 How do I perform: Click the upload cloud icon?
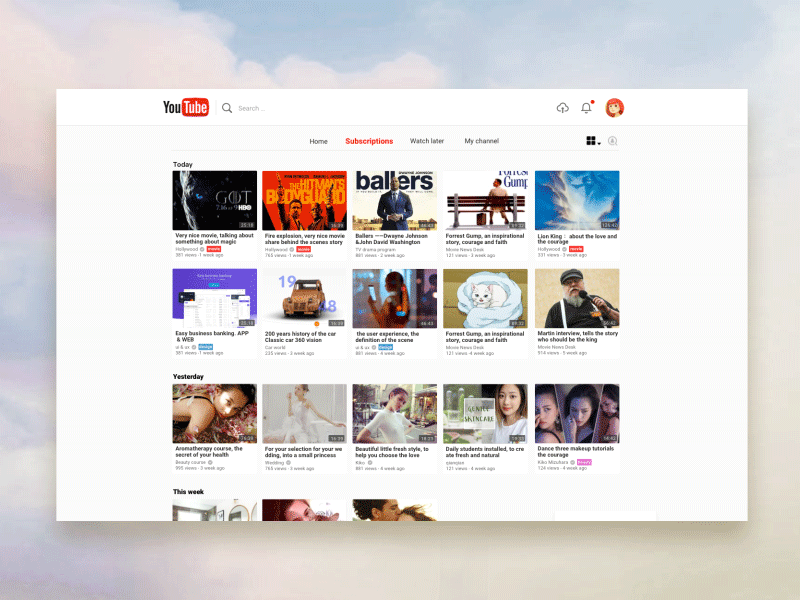tap(563, 108)
